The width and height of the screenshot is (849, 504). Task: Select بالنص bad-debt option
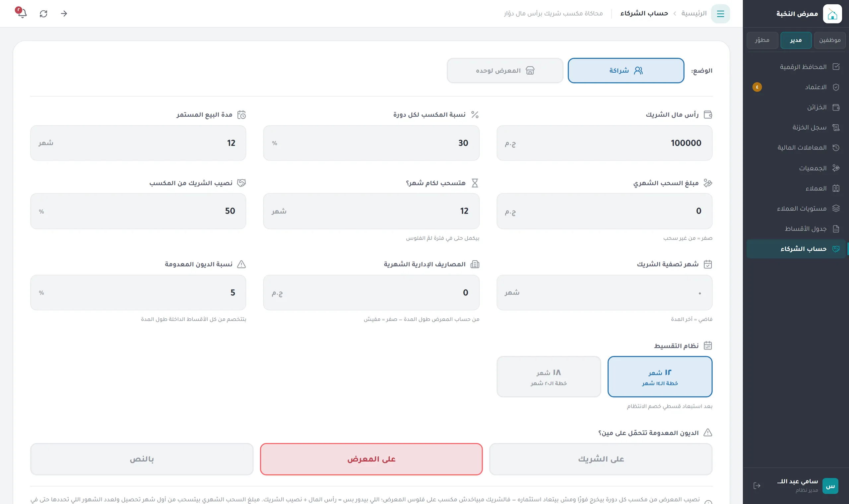pos(142,459)
